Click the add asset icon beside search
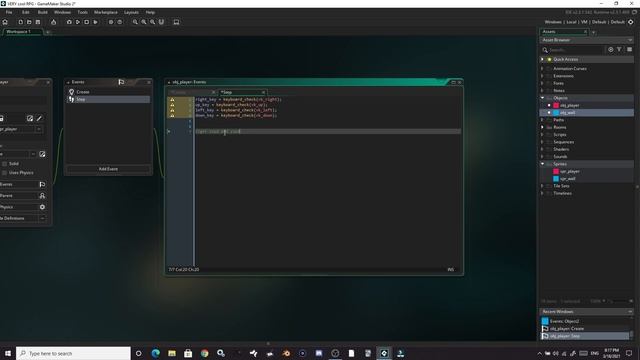This screenshot has width=640, height=360. tap(611, 49)
